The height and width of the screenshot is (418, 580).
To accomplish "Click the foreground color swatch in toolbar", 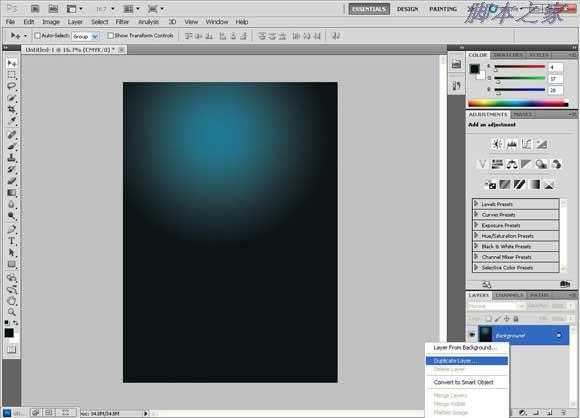I will (9, 333).
